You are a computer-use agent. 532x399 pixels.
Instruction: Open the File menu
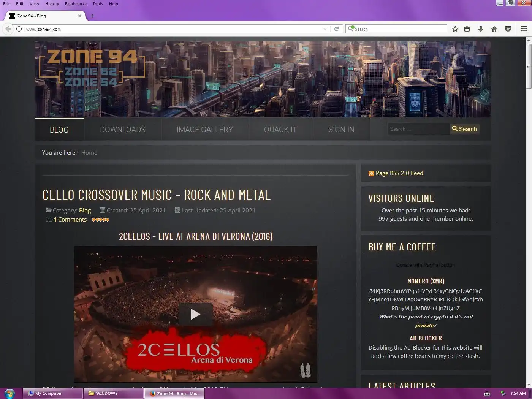pyautogui.click(x=6, y=4)
